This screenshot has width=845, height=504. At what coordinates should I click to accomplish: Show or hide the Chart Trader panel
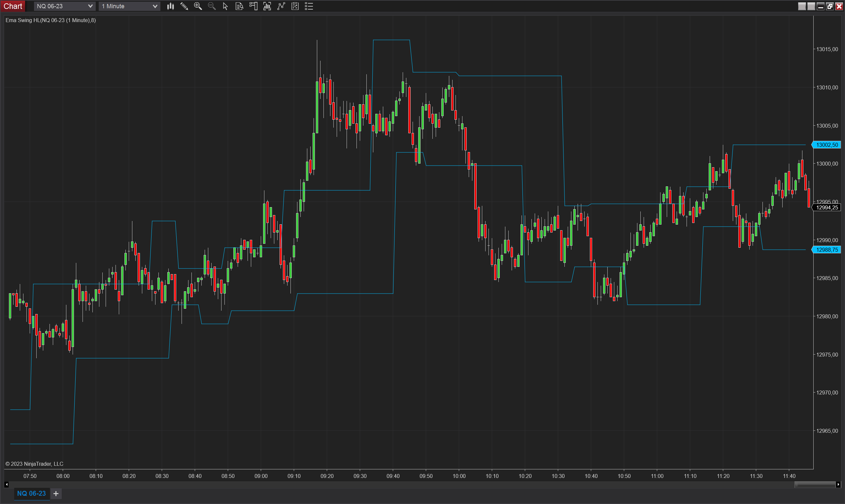[x=253, y=6]
